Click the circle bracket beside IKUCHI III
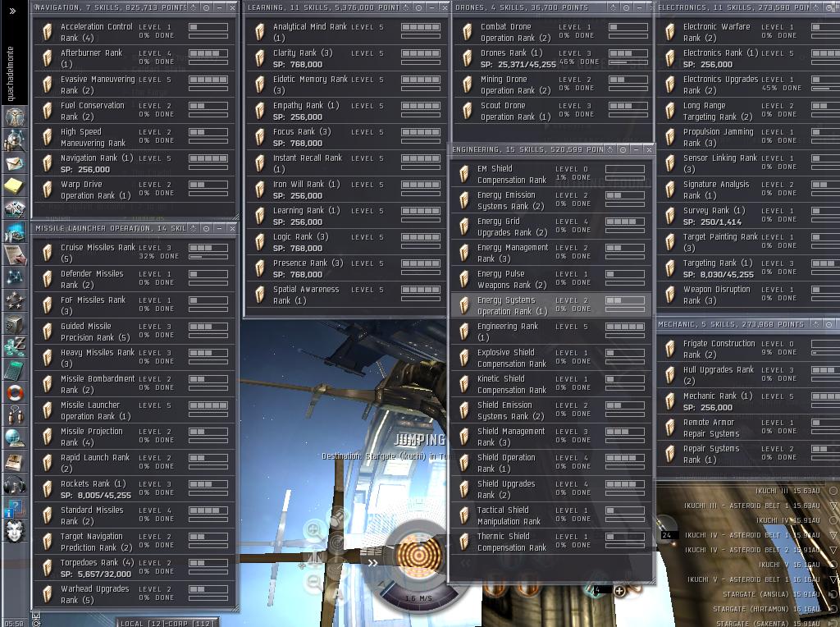The width and height of the screenshot is (840, 627). (x=833, y=491)
